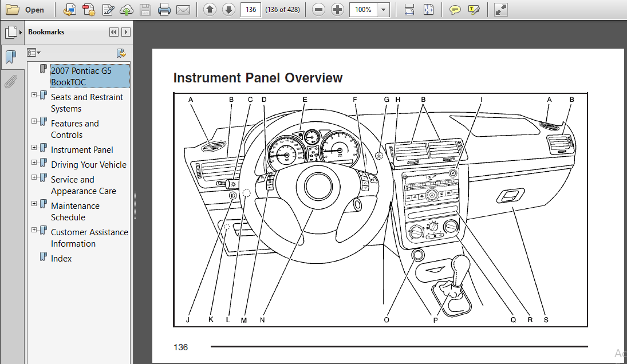Open the Service and Appearance Care bookmark
The height and width of the screenshot is (364, 627).
(x=83, y=185)
